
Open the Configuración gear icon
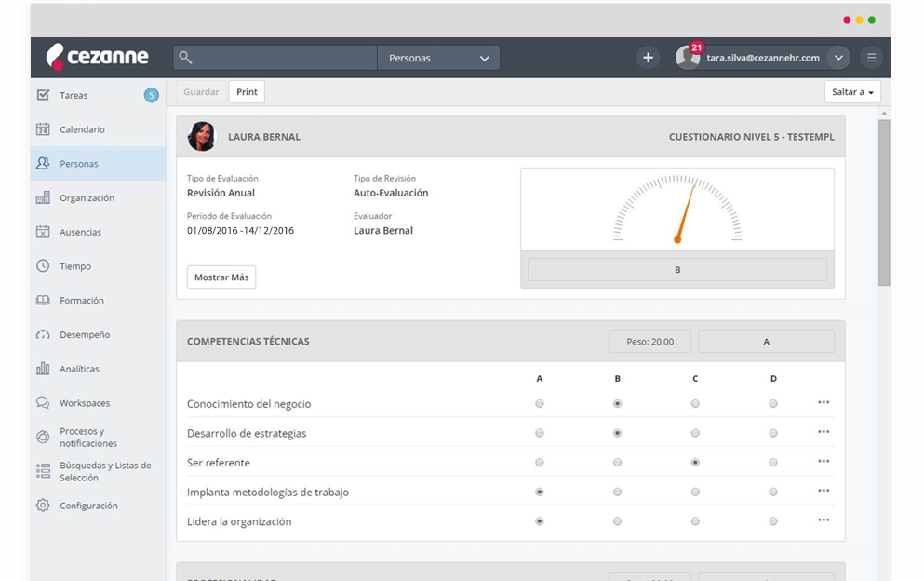tap(43, 506)
